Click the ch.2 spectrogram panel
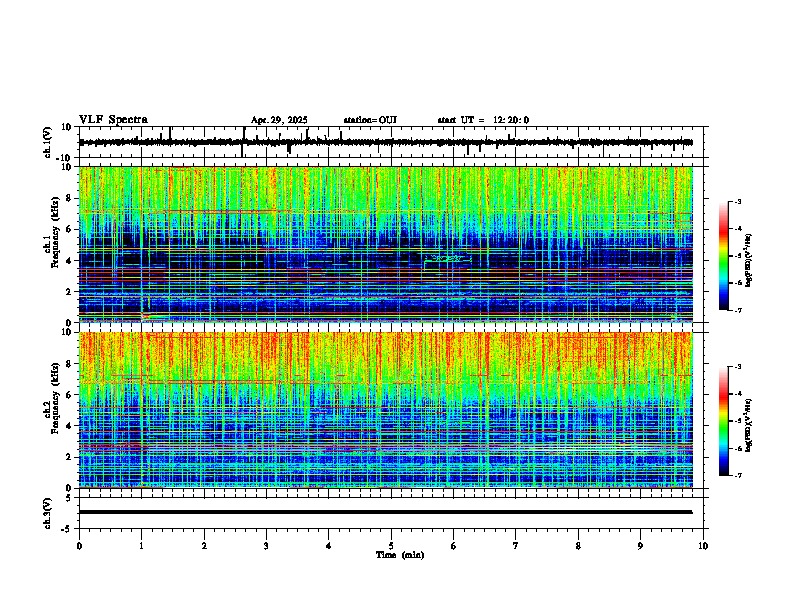The height and width of the screenshot is (612, 792). (386, 410)
